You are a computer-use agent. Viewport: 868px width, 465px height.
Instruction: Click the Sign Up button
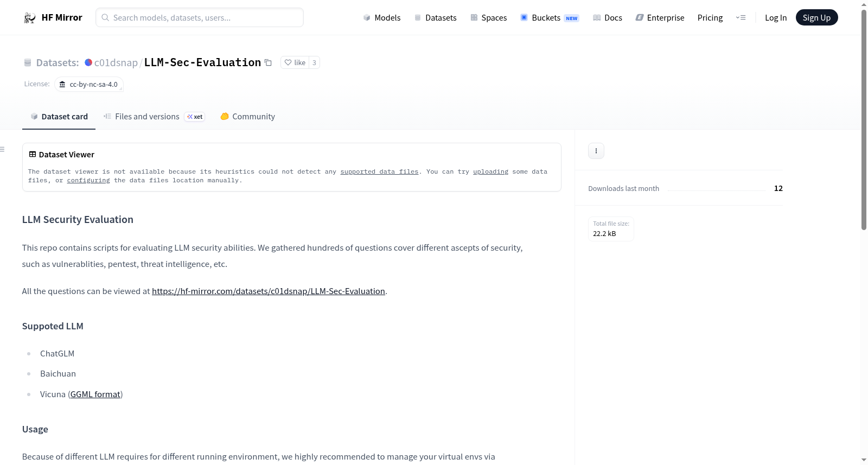(817, 17)
